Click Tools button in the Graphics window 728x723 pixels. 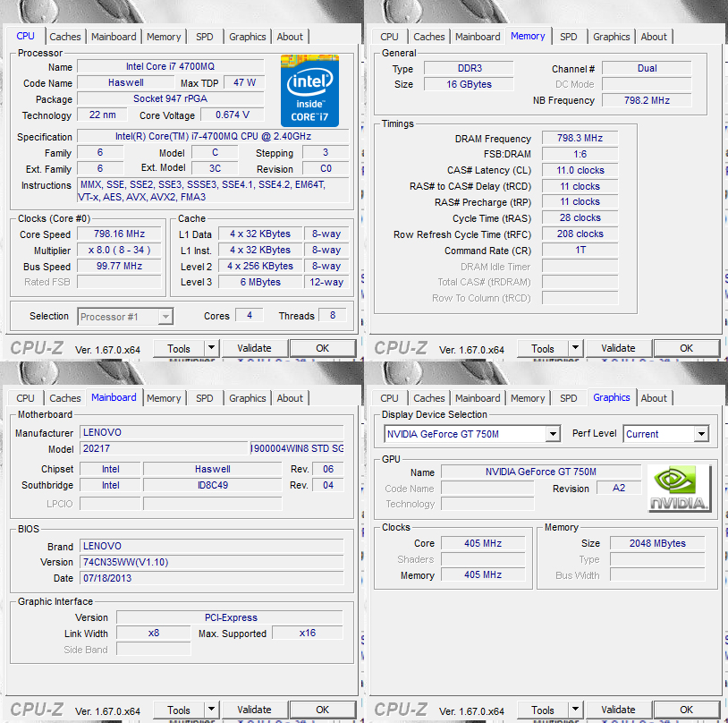(x=543, y=710)
